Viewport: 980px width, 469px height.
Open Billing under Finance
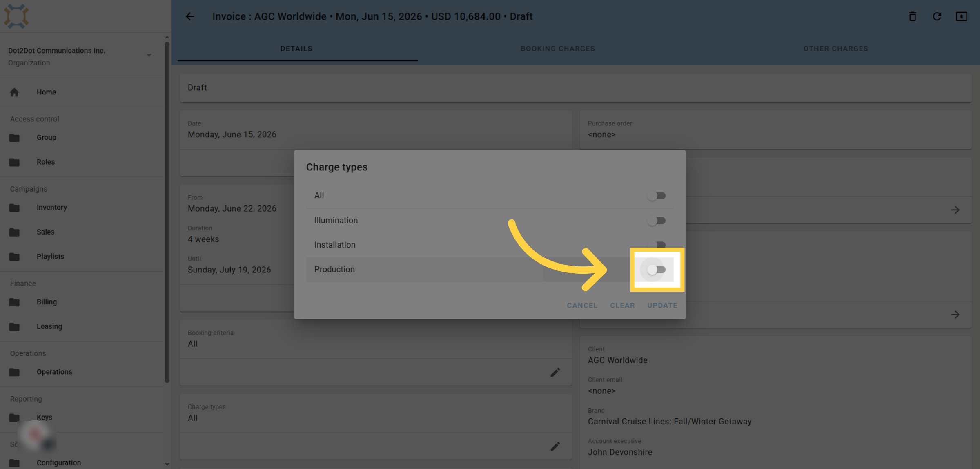[47, 301]
